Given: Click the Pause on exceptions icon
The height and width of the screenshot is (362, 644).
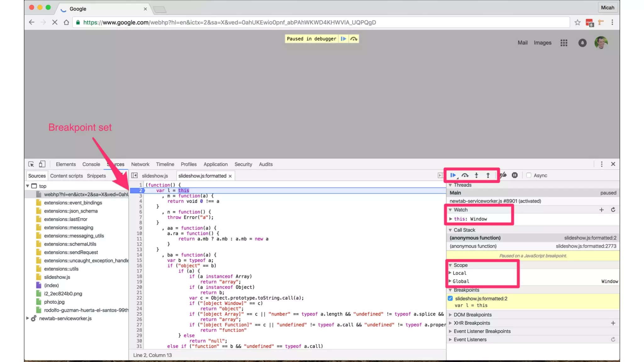Looking at the screenshot, I should pyautogui.click(x=514, y=175).
